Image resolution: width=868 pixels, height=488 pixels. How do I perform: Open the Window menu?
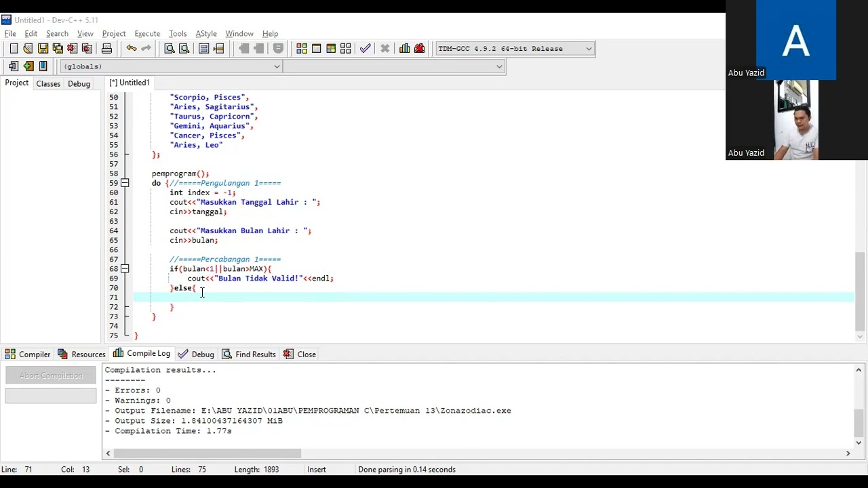point(239,33)
